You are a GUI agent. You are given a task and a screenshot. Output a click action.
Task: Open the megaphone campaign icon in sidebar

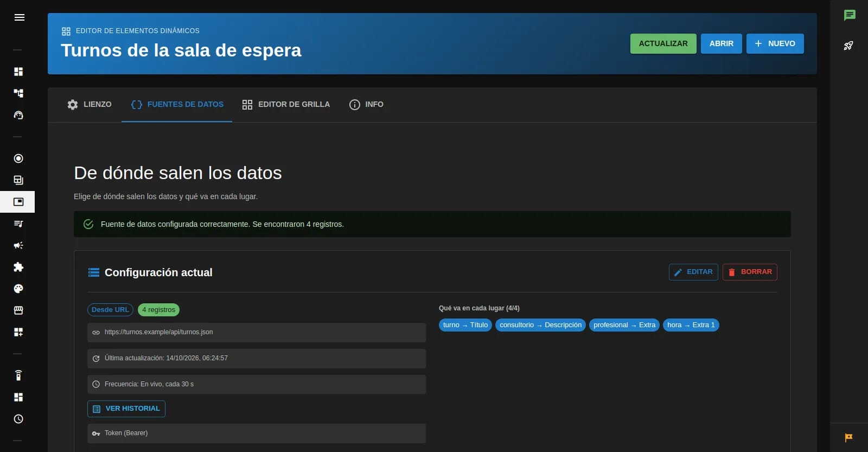click(x=18, y=245)
